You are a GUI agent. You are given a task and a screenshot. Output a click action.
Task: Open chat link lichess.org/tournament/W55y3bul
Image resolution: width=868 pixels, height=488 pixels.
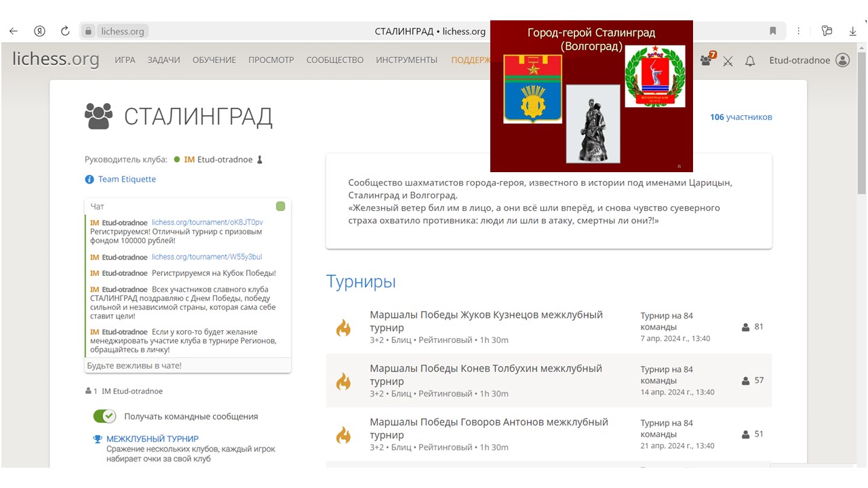pyautogui.click(x=207, y=257)
